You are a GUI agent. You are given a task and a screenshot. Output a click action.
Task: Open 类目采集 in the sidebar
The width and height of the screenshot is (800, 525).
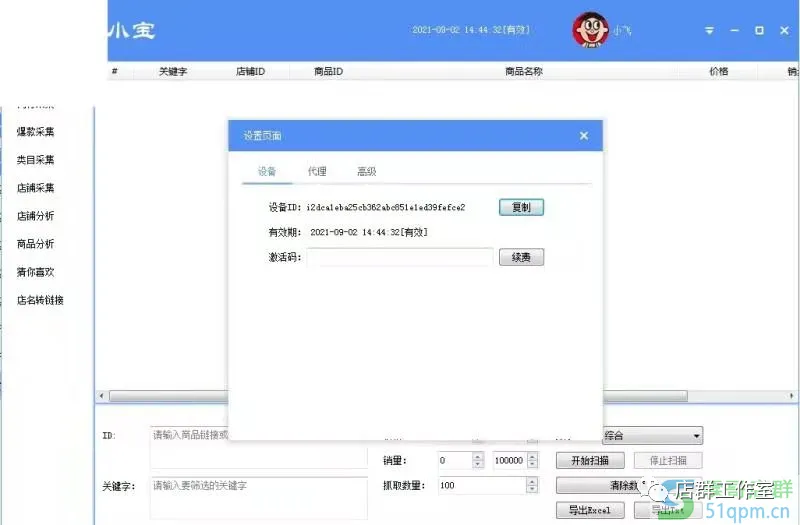(x=35, y=160)
